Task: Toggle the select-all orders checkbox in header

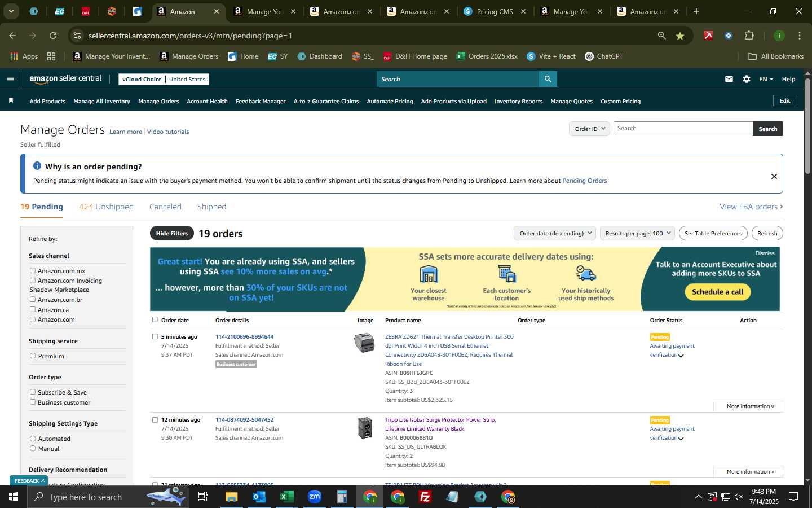Action: coord(155,319)
